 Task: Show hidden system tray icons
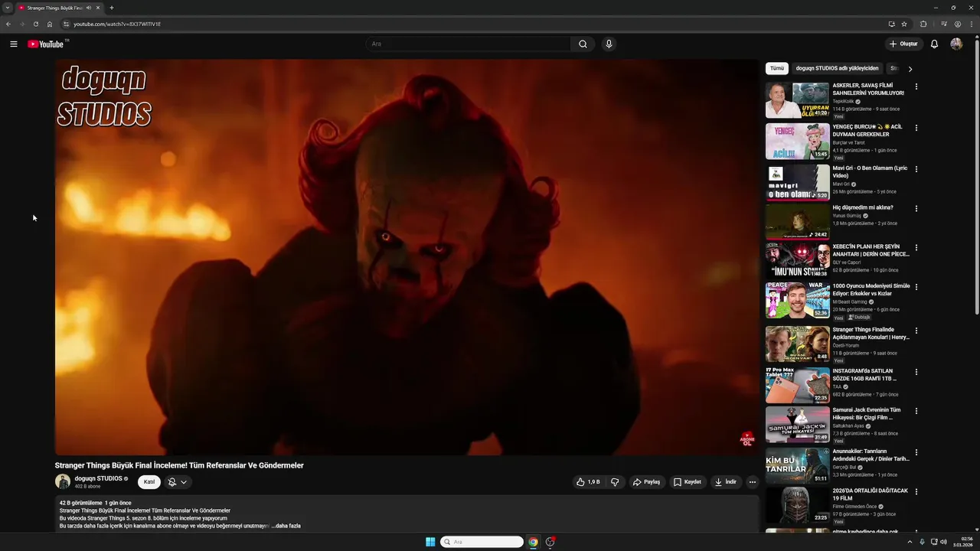(910, 542)
